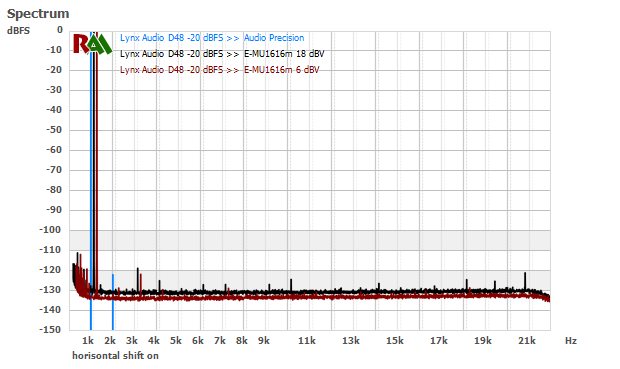Click the 0 dBFS axis value

point(60,30)
